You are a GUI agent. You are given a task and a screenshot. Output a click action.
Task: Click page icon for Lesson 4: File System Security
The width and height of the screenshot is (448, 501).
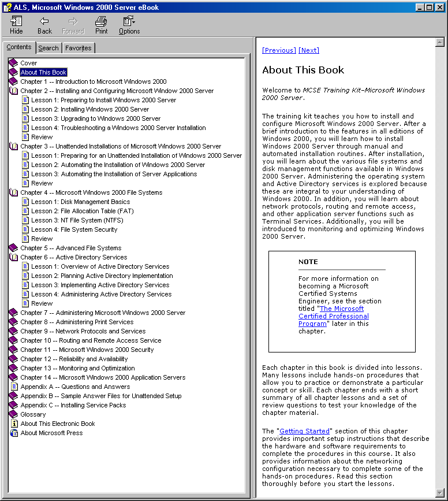(25, 230)
